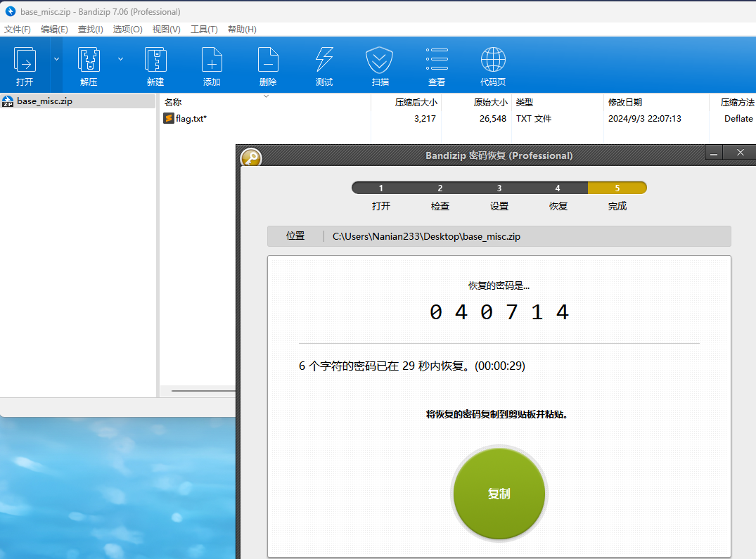Click the Extract (解压) toolbar icon
This screenshot has height=559, width=756.
click(x=89, y=66)
